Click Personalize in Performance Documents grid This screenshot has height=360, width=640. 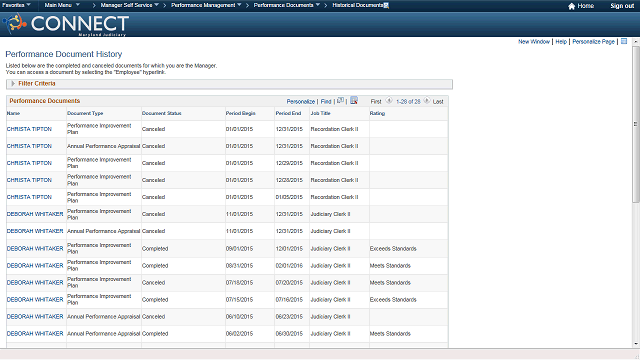pos(301,102)
